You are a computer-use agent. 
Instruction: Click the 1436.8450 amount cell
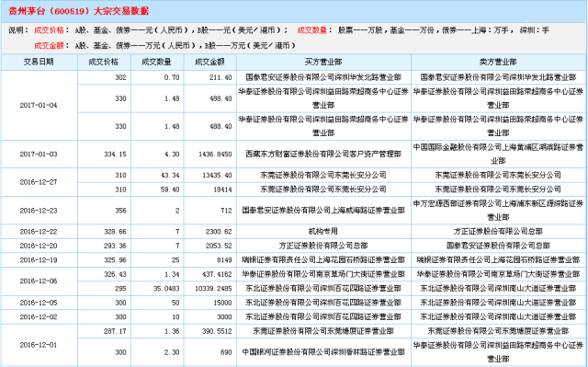(210, 155)
